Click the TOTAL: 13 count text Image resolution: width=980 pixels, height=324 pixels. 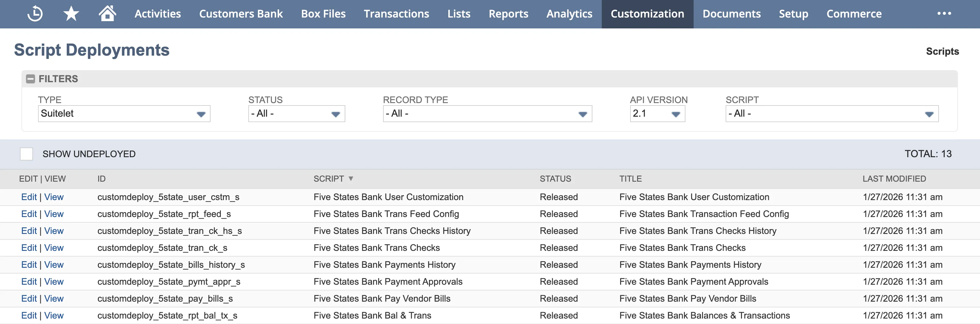[x=928, y=154]
